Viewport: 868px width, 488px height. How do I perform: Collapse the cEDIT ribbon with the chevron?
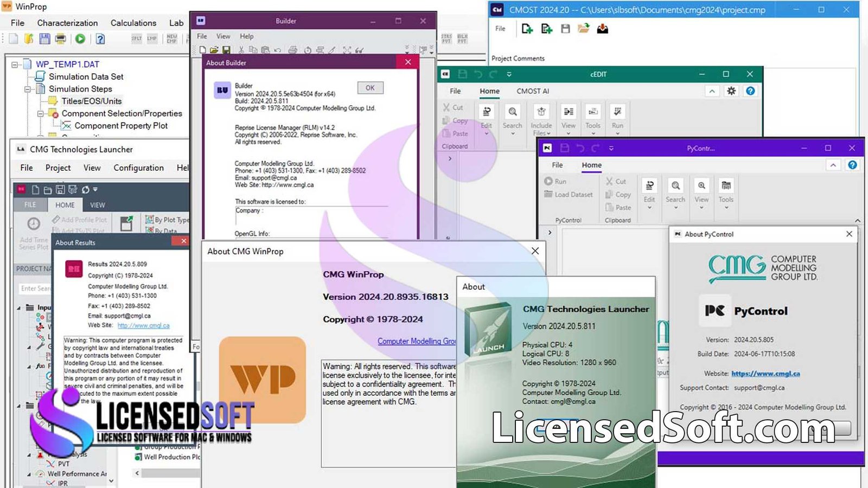click(x=712, y=91)
